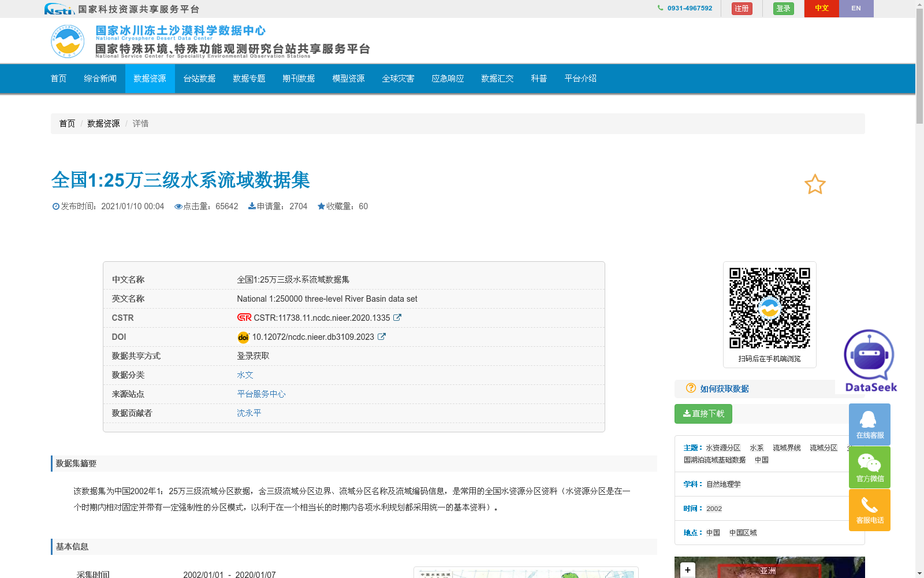Click the data center round logo
924x578 pixels.
pyautogui.click(x=68, y=42)
